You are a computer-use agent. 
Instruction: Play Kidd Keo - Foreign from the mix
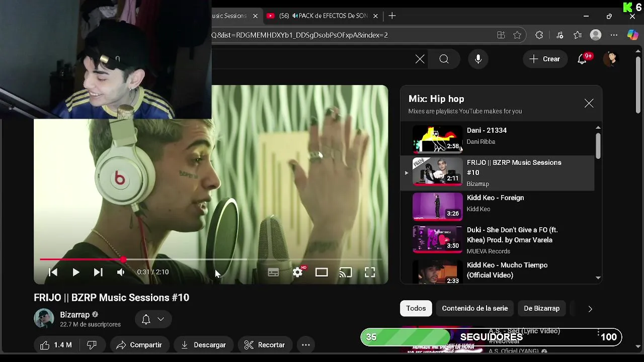[x=497, y=206]
